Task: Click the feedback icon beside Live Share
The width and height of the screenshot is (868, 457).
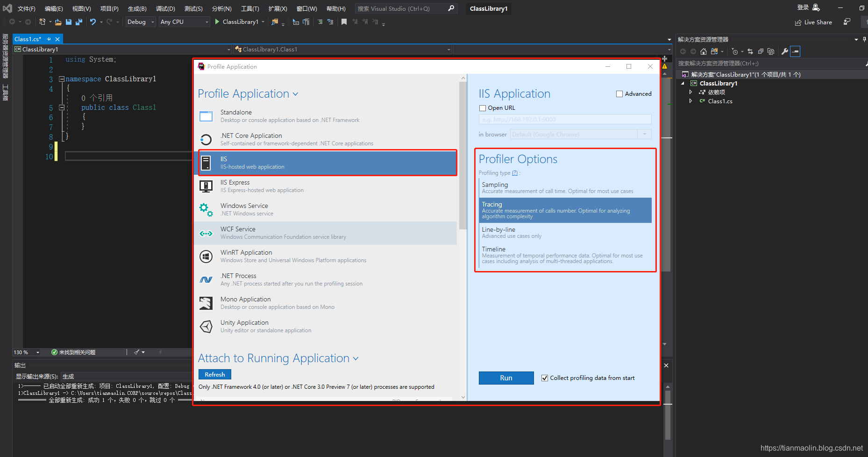Action: pos(847,22)
